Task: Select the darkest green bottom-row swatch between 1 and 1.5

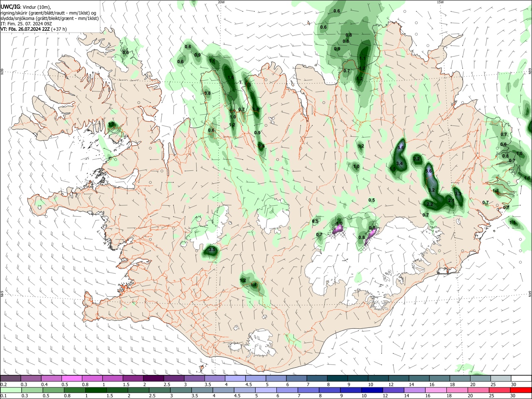Action: point(96,390)
